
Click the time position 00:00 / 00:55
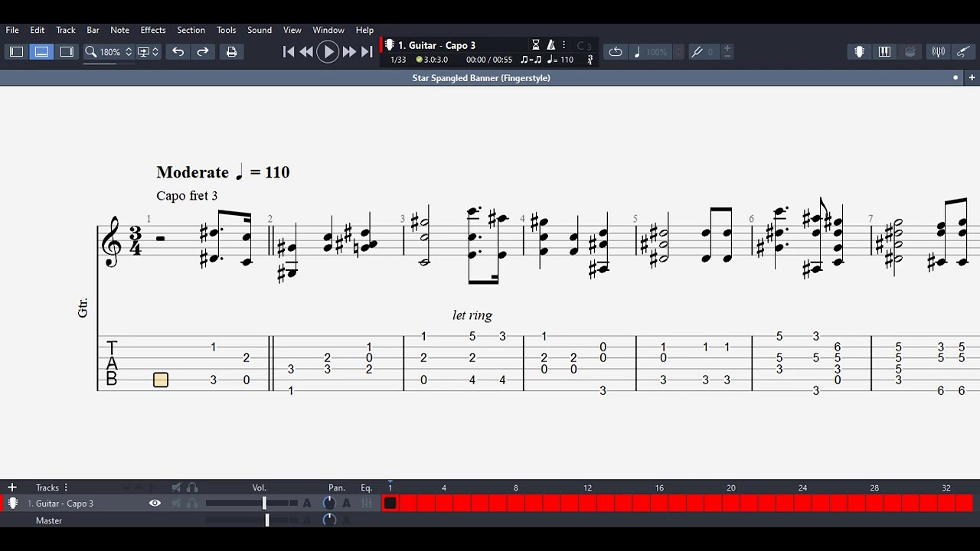pos(488,60)
